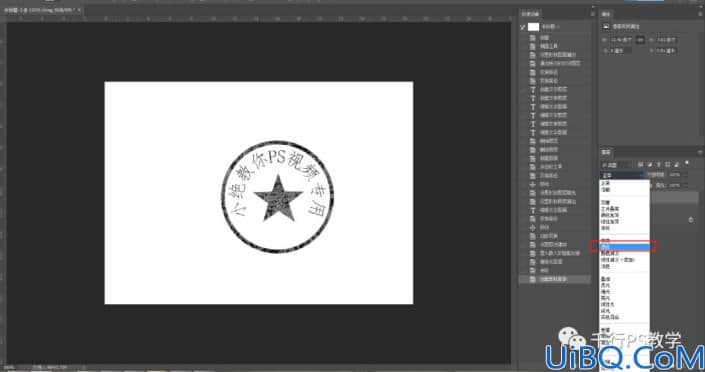Click the layer opacity value field

(676, 175)
